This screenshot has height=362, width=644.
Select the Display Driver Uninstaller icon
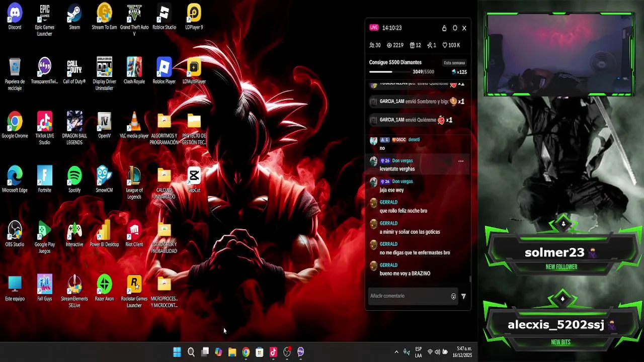tap(104, 74)
